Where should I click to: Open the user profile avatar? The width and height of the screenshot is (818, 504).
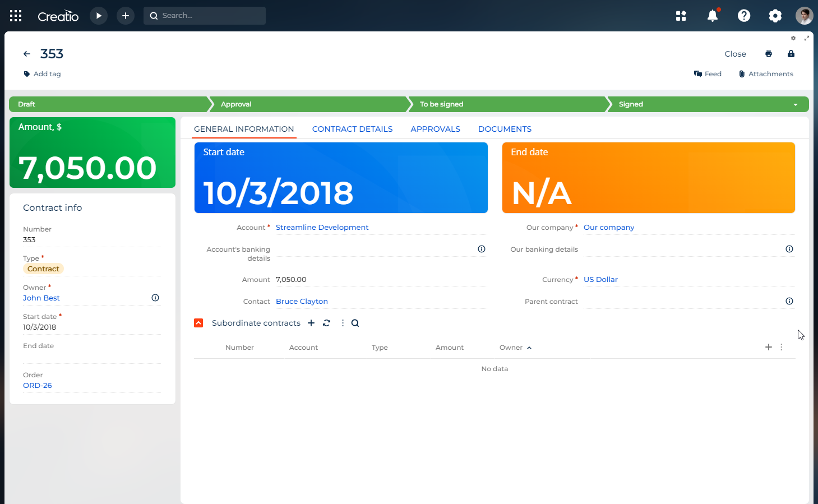tap(805, 16)
